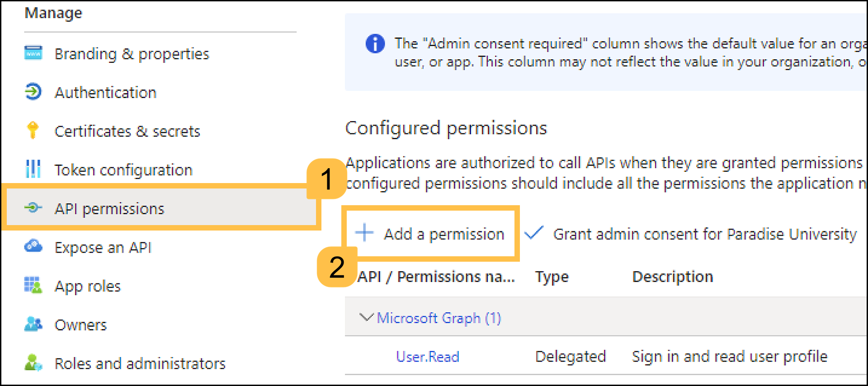Open the Microsoft Graph (1) link

pyautogui.click(x=439, y=318)
